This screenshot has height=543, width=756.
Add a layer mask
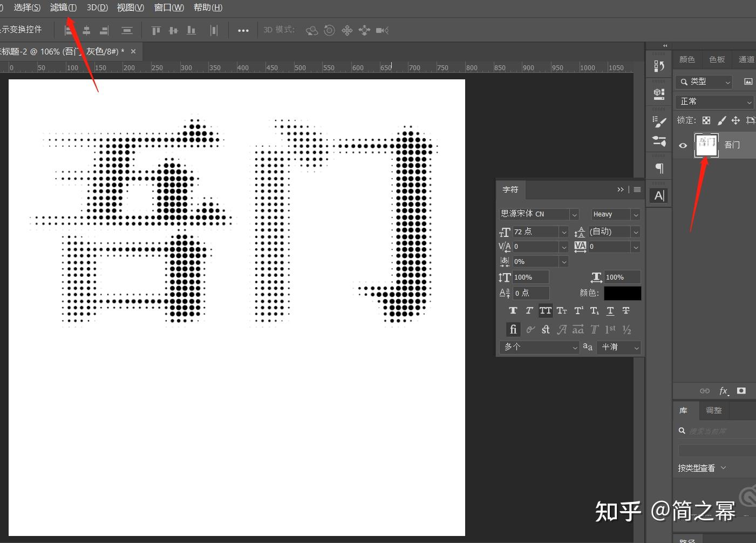coord(741,391)
